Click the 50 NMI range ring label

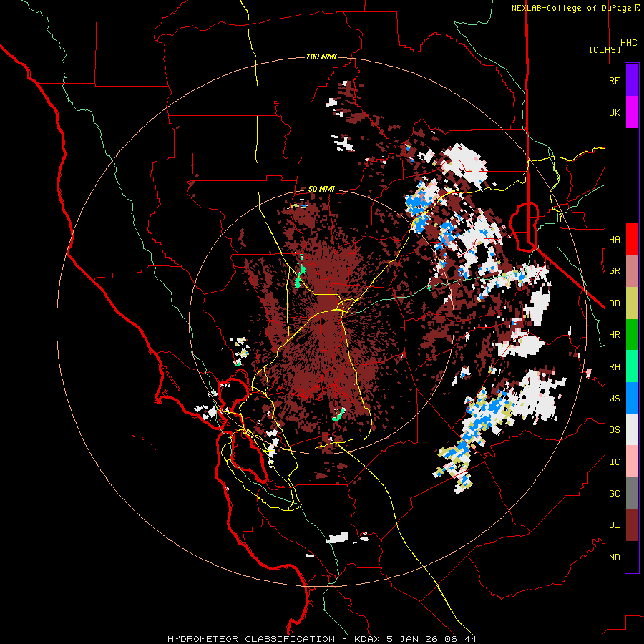[x=321, y=190]
